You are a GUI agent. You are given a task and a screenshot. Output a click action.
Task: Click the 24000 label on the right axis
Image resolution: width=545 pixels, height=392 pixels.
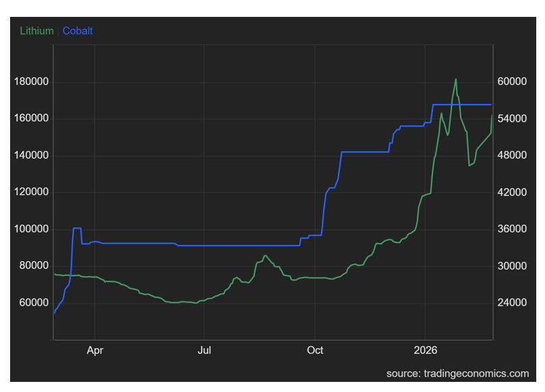click(511, 302)
